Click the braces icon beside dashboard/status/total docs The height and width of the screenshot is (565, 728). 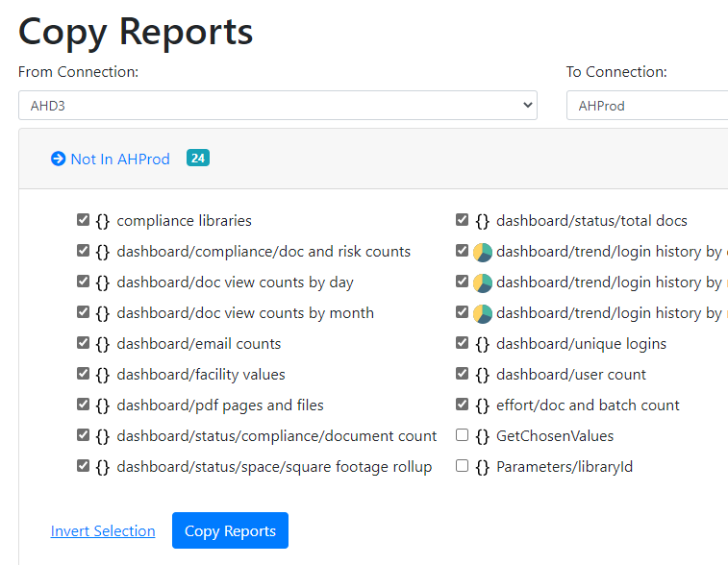tap(483, 221)
